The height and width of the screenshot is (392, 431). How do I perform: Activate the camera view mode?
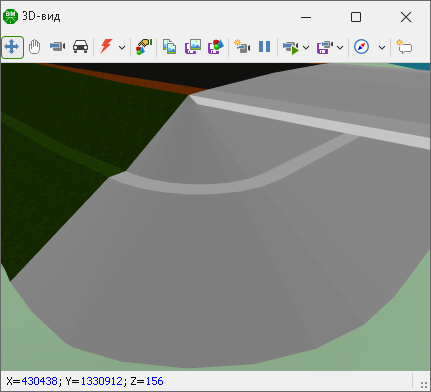click(57, 46)
